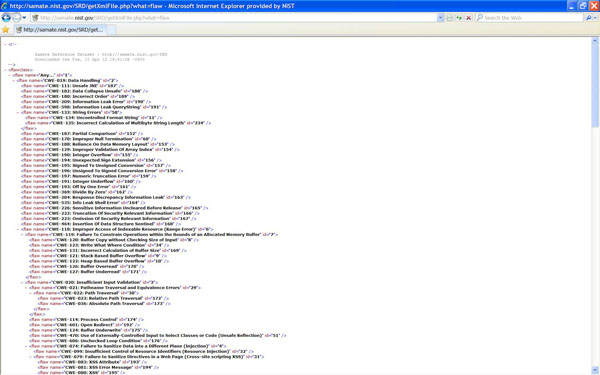The width and height of the screenshot is (600, 375).
Task: Click 'CWE-134: Uncontrolled Format String' line
Action: [94, 118]
